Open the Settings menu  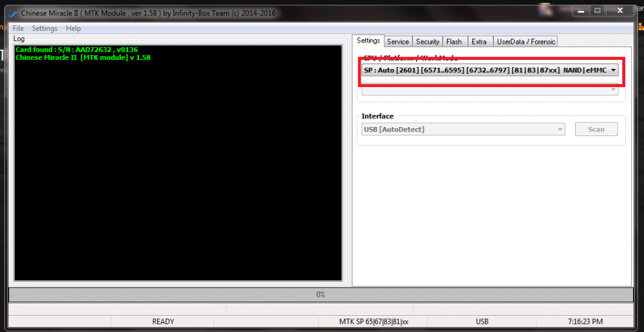pos(45,28)
